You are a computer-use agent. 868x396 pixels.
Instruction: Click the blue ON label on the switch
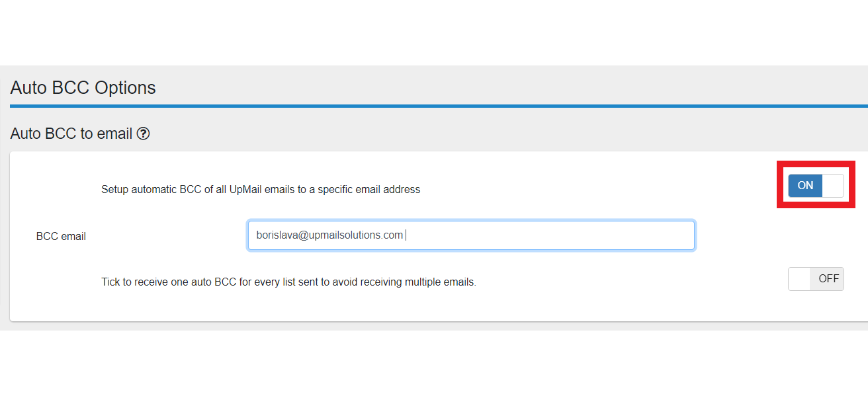click(805, 186)
